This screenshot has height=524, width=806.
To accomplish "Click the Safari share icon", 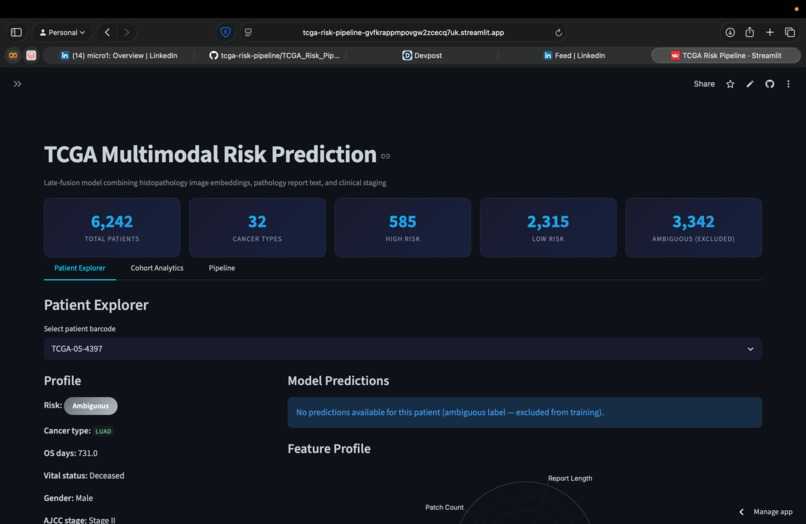I will 749,32.
